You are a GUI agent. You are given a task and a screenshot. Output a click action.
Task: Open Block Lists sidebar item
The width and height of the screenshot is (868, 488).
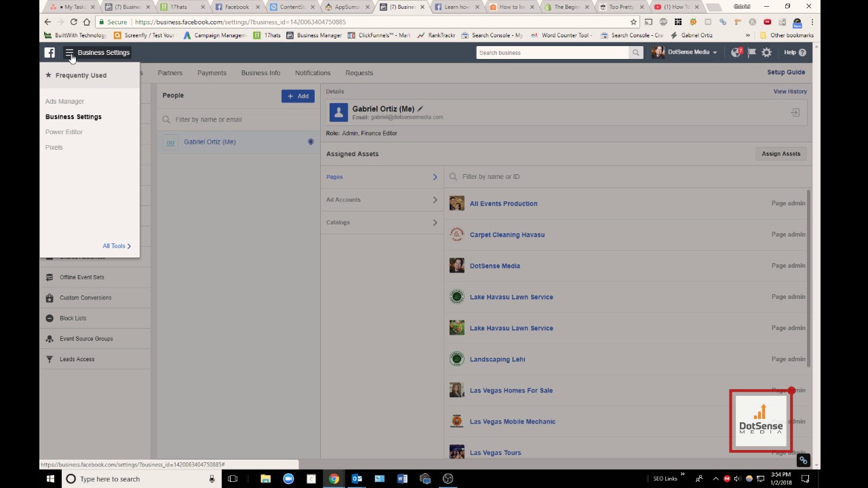(x=95, y=318)
